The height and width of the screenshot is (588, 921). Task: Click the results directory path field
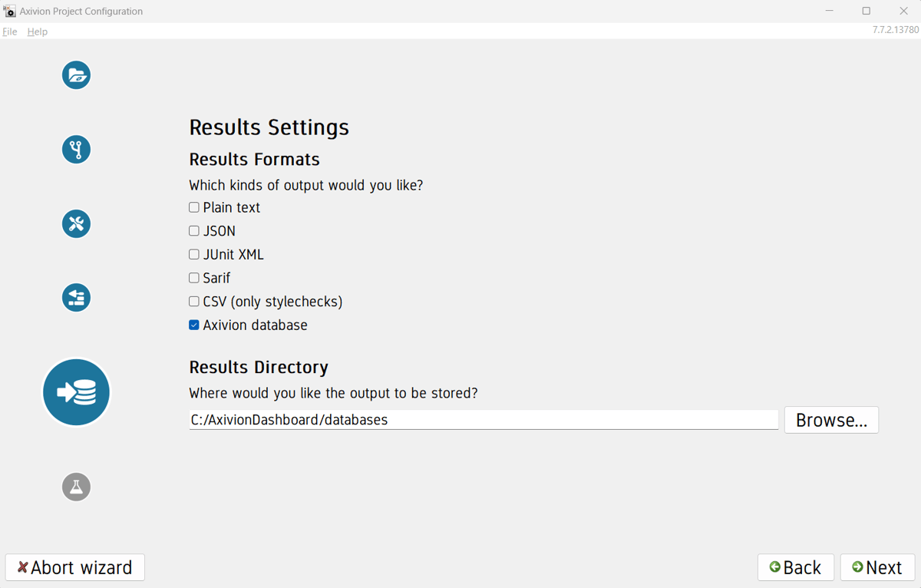(x=484, y=420)
